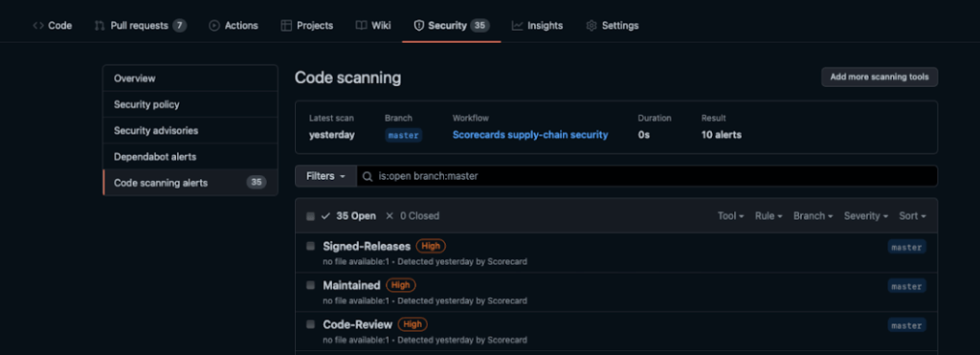Click the master branch label in scan summary
This screenshot has width=980, height=355.
pos(403,135)
